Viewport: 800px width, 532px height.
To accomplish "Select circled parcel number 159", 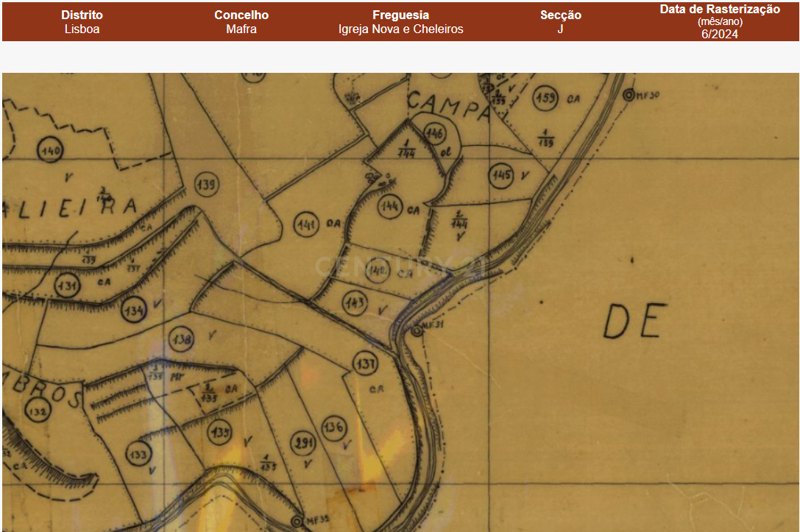I will coord(545,97).
